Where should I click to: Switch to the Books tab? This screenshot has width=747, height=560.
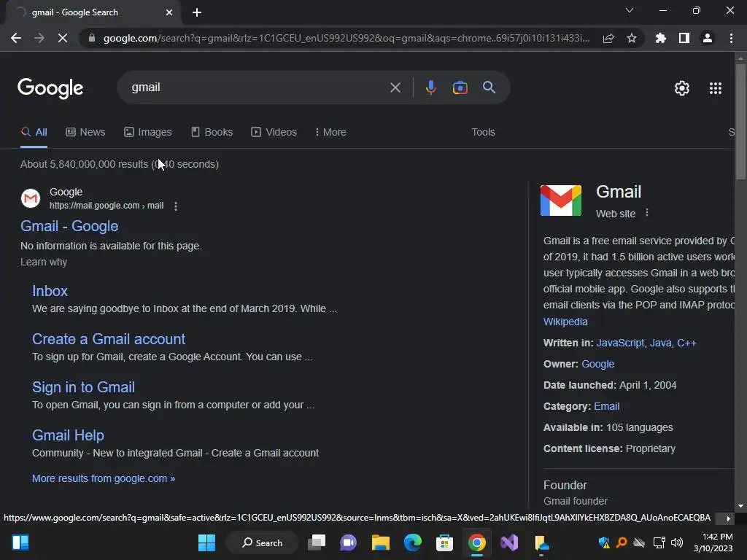click(x=212, y=132)
